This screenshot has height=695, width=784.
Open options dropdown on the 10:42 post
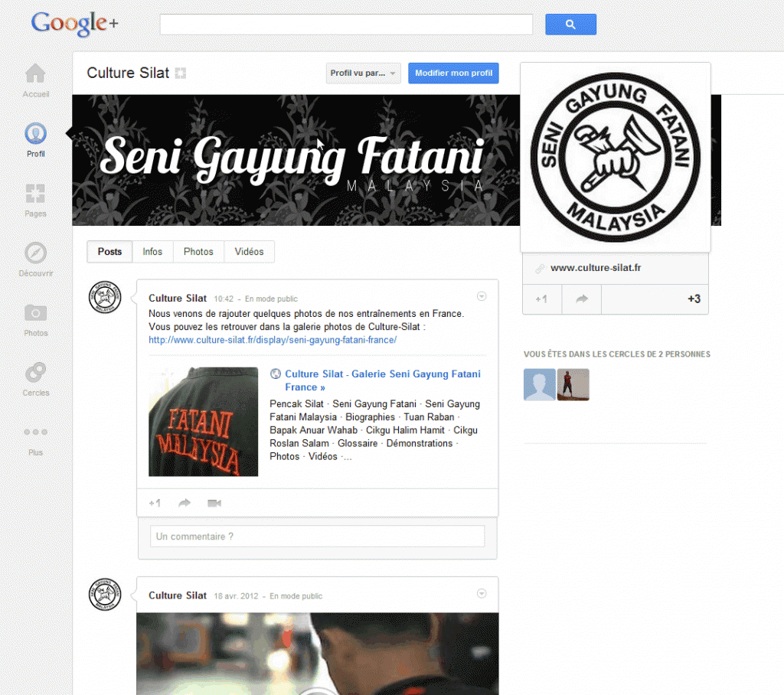click(482, 296)
